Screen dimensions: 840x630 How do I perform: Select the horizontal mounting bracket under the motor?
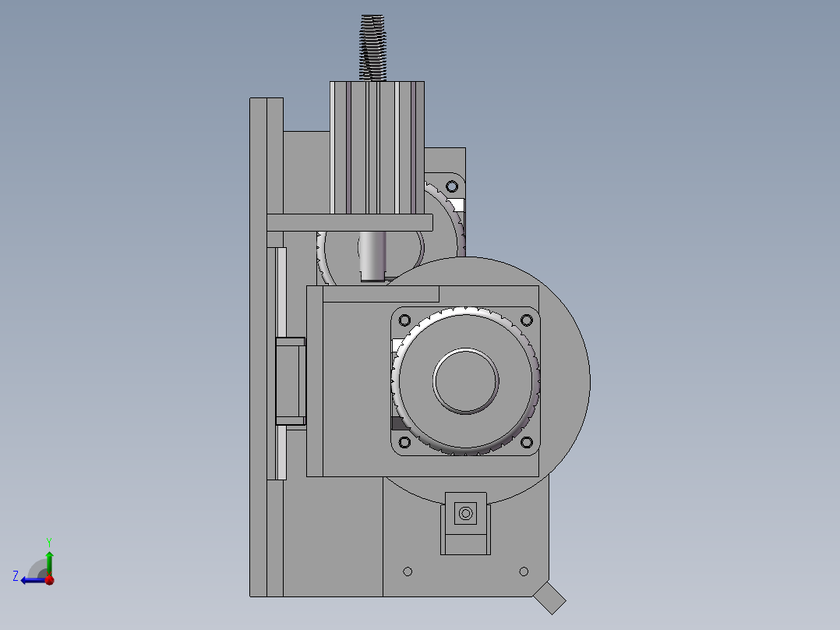click(350, 222)
